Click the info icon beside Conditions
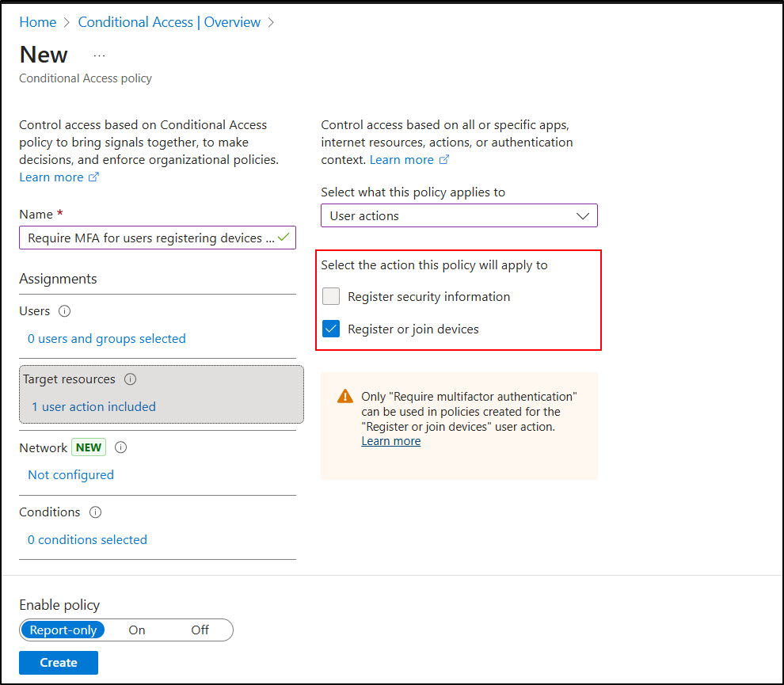 click(x=96, y=512)
